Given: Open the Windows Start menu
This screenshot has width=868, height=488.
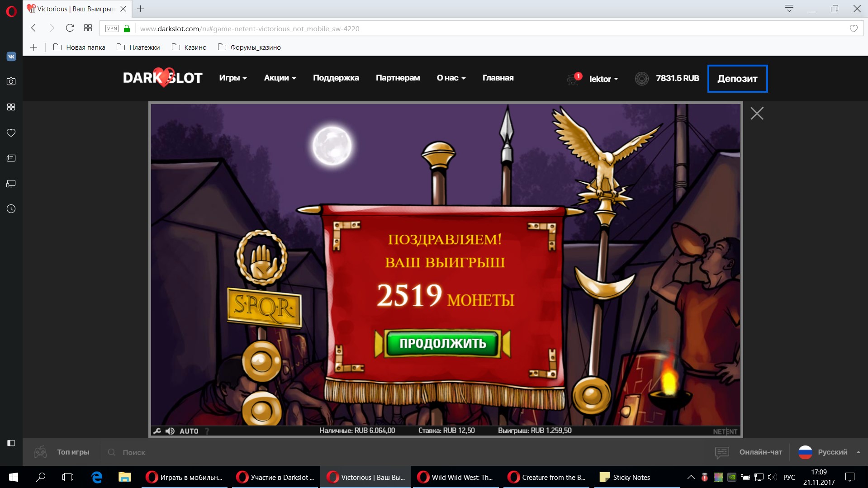Looking at the screenshot, I should point(14,477).
